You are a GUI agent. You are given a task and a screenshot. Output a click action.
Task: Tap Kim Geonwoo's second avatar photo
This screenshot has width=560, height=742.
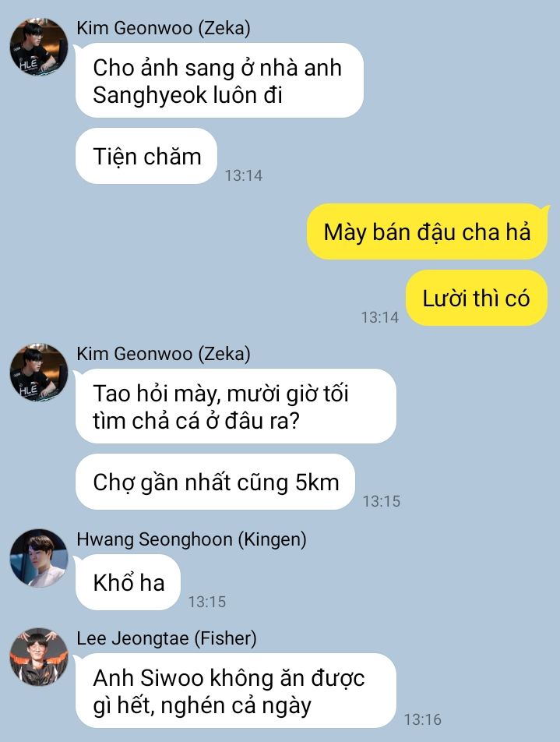pos(39,373)
